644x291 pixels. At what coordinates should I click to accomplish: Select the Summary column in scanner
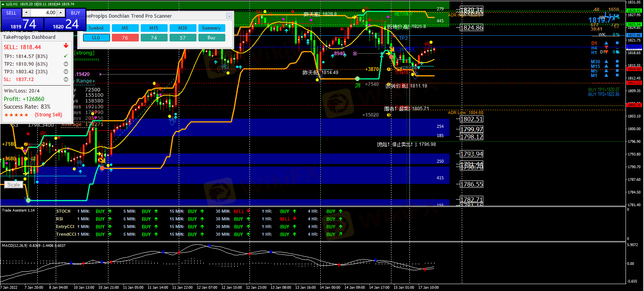coord(211,28)
